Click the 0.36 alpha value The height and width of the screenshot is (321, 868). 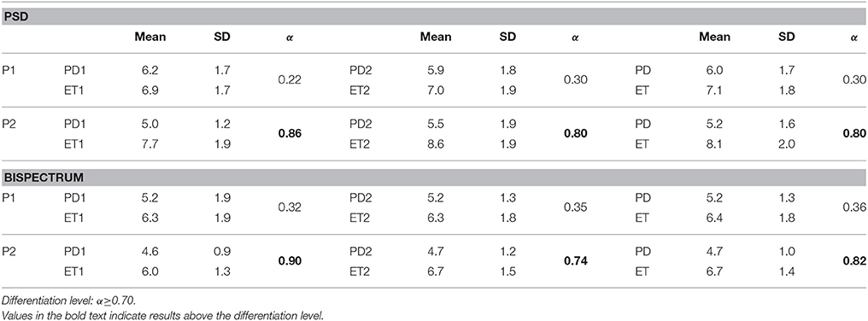coord(856,207)
